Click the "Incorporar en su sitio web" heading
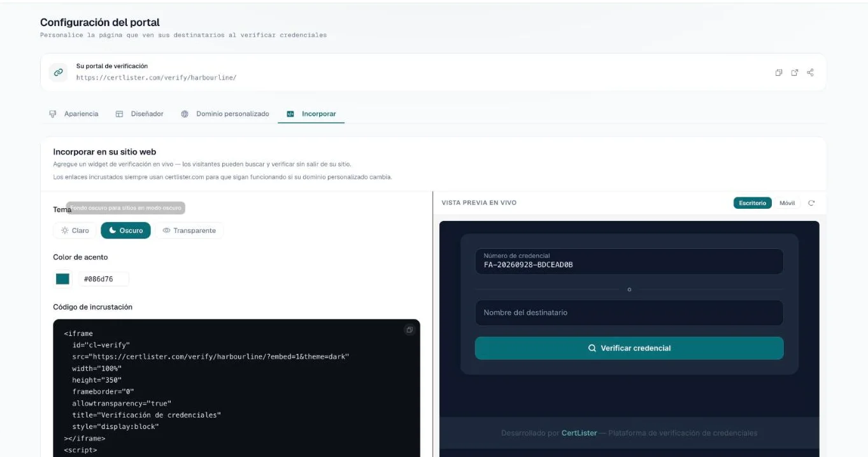The image size is (868, 457). [x=104, y=152]
